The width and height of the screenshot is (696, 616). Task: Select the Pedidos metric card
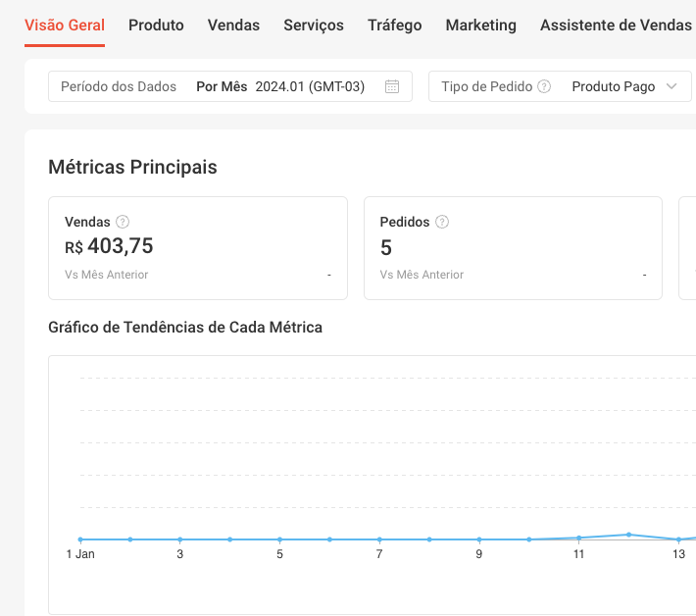tap(513, 248)
